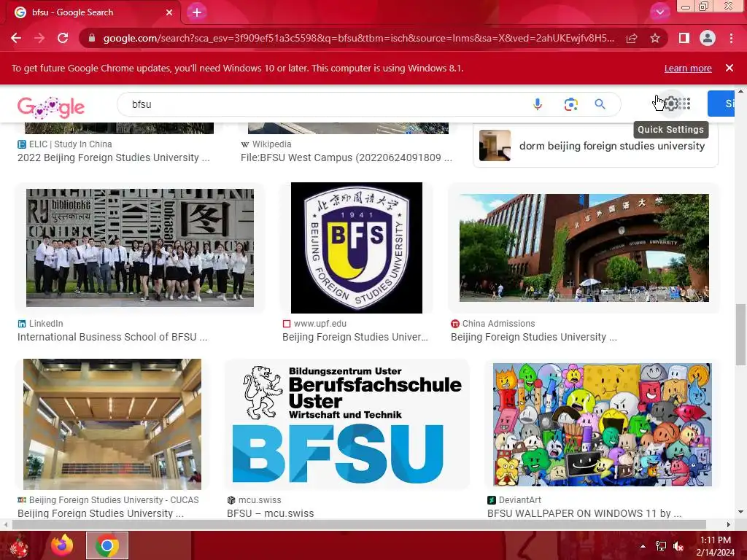Search by image with Google Lens icon
This screenshot has width=747, height=560.
tap(570, 104)
